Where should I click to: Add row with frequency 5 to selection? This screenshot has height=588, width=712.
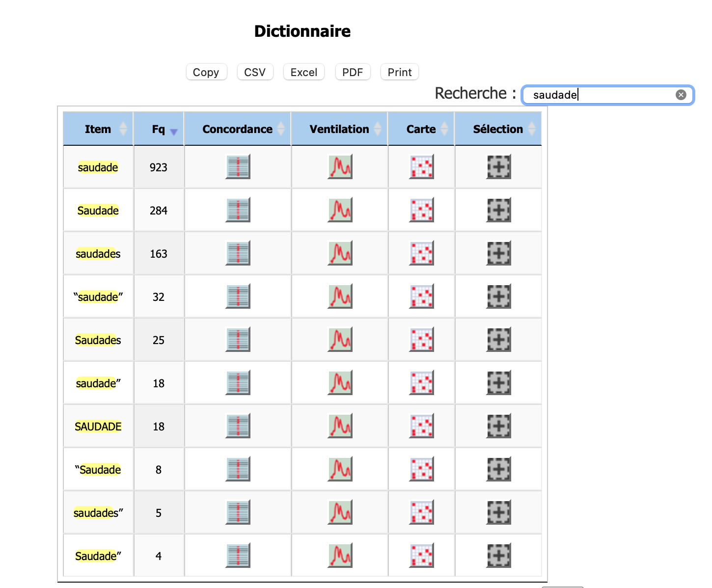coord(498,512)
